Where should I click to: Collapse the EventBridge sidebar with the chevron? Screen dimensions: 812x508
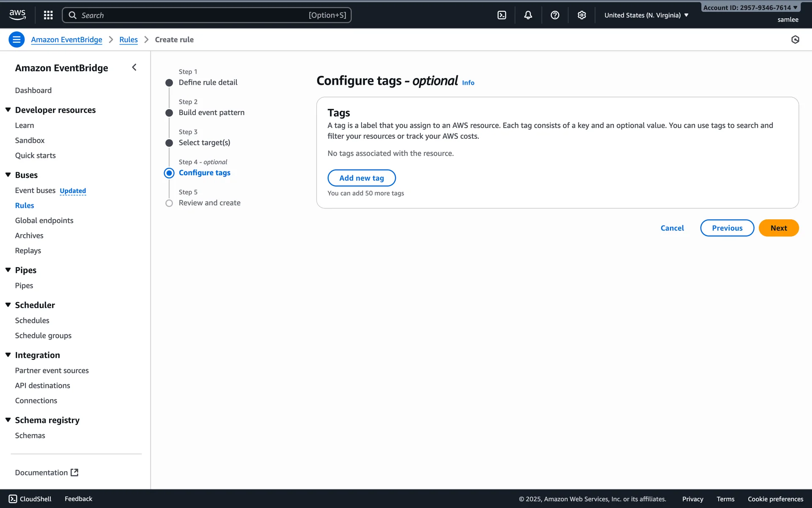134,67
